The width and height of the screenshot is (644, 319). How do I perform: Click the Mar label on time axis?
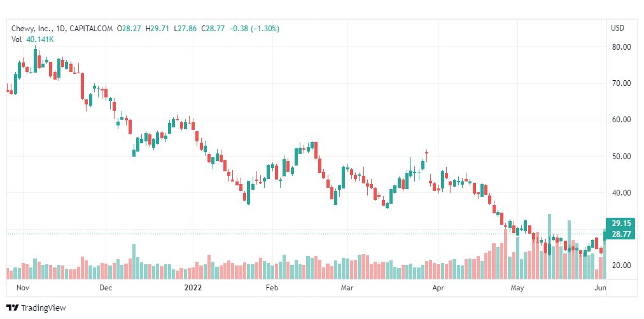click(x=347, y=288)
